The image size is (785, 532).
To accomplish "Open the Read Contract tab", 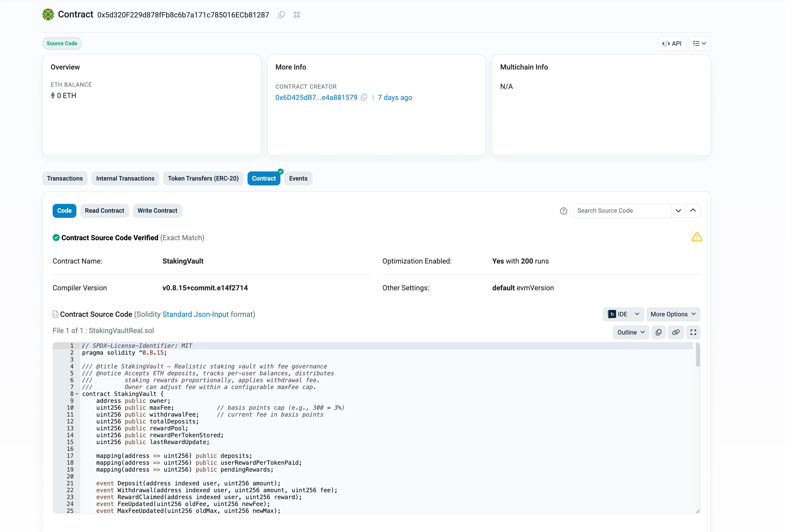I will coord(104,211).
